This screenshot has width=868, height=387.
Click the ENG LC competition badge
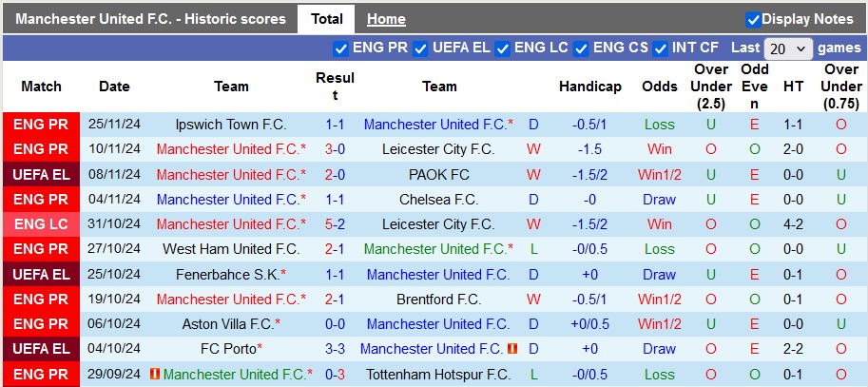click(41, 224)
